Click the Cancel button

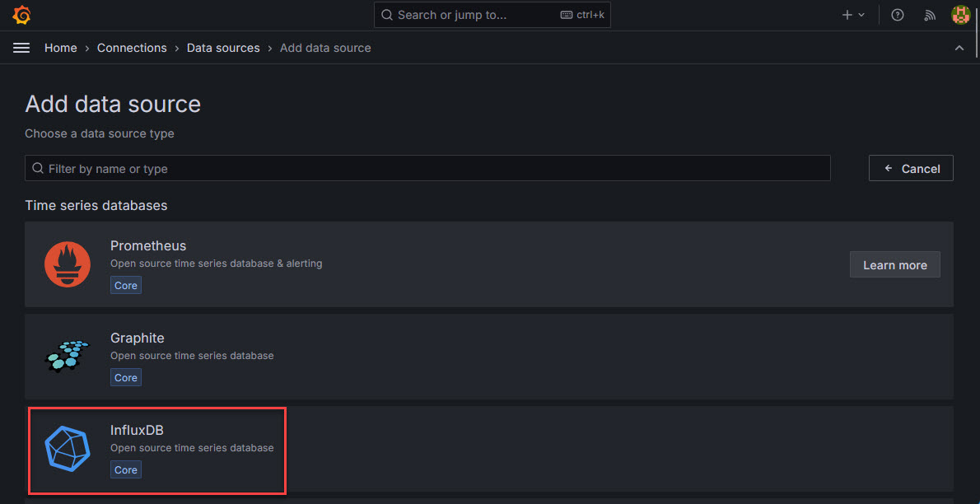911,168
